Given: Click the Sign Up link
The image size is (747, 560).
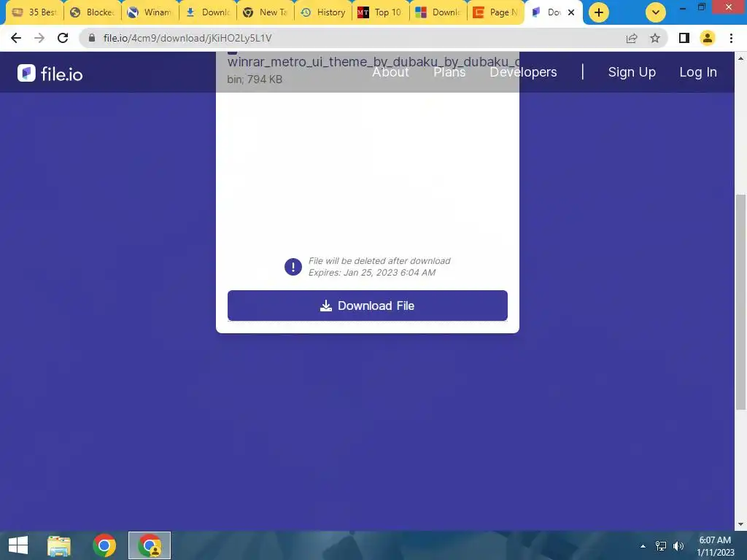Looking at the screenshot, I should 632,72.
